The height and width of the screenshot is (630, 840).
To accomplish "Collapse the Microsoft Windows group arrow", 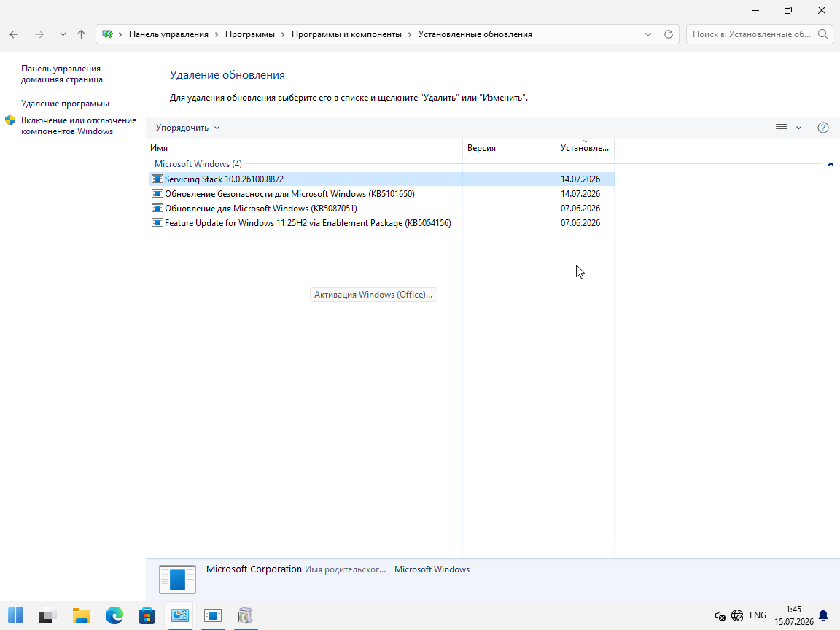I will (x=831, y=164).
